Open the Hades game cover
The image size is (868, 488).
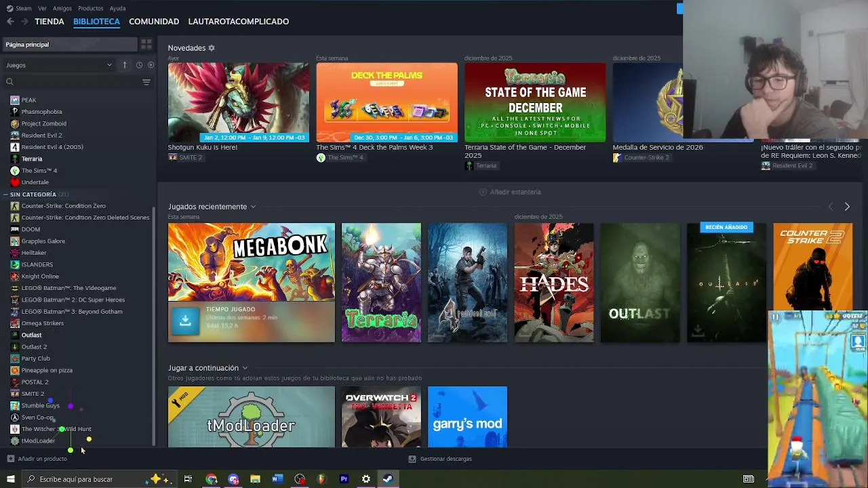[553, 283]
